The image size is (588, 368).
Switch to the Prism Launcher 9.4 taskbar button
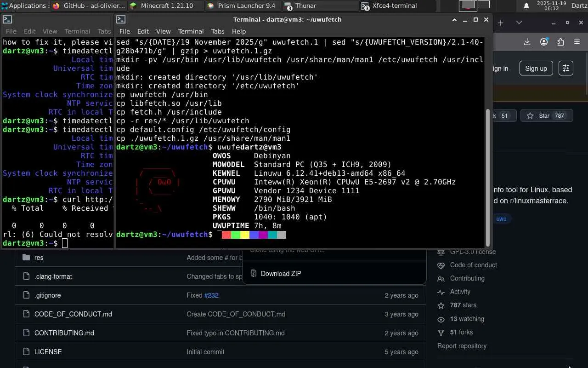243,6
